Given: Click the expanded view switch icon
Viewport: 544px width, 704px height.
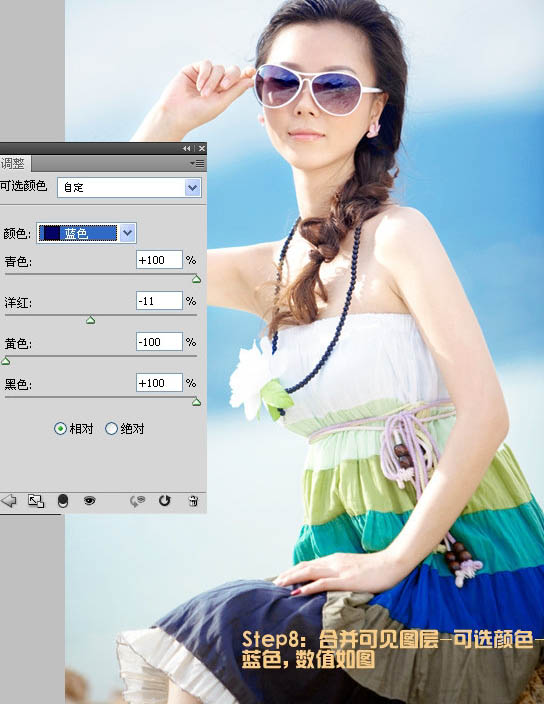Looking at the screenshot, I should pos(36,501).
